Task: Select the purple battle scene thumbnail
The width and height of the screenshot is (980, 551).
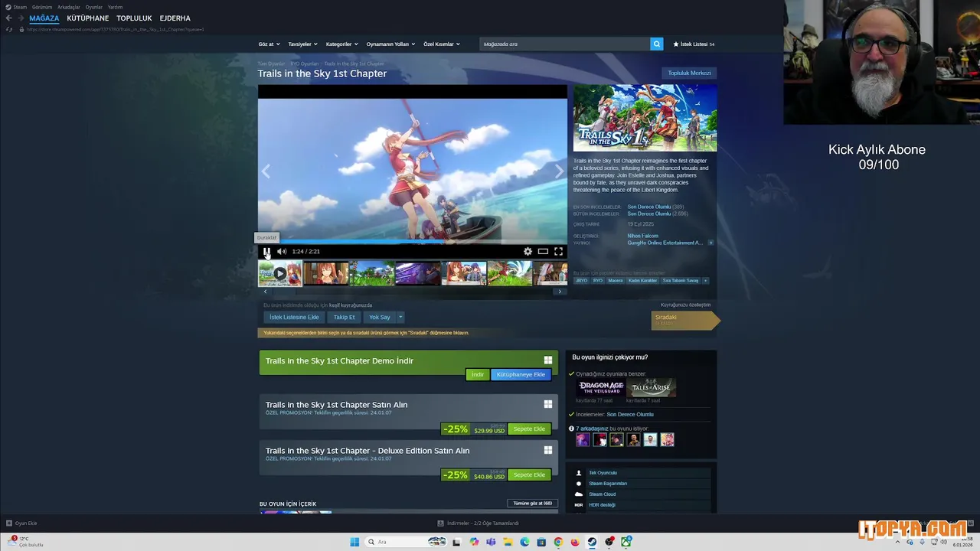Action: tap(417, 273)
